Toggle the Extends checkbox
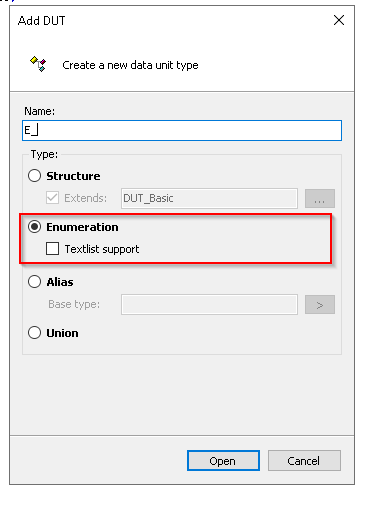 (x=52, y=198)
